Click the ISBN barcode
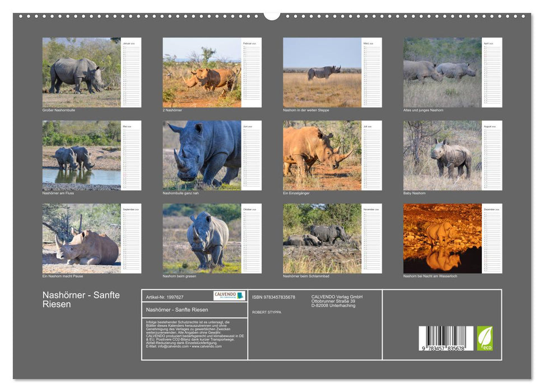 [x=445, y=339]
